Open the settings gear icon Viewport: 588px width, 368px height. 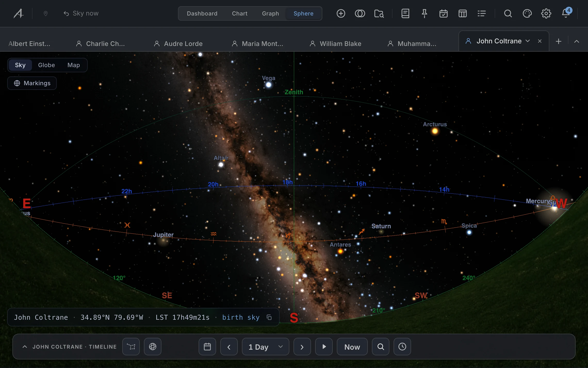(x=546, y=13)
